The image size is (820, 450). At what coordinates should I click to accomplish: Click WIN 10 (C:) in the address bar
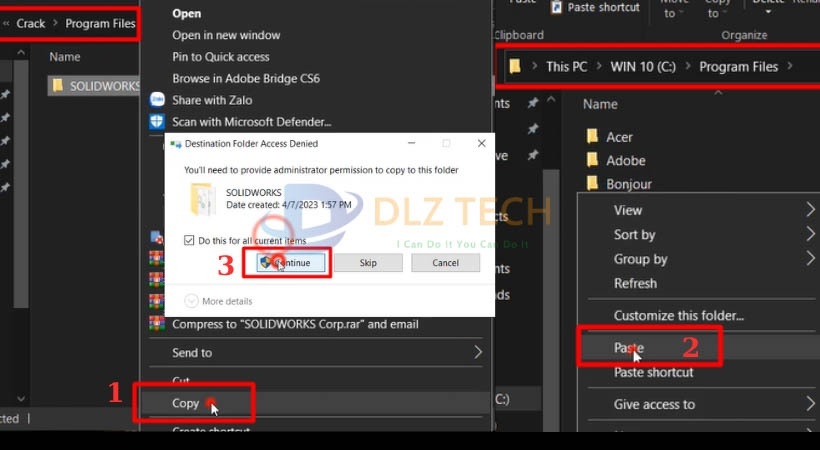[x=643, y=66]
